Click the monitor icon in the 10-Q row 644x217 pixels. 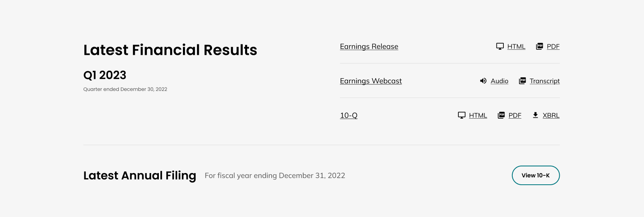coord(461,115)
